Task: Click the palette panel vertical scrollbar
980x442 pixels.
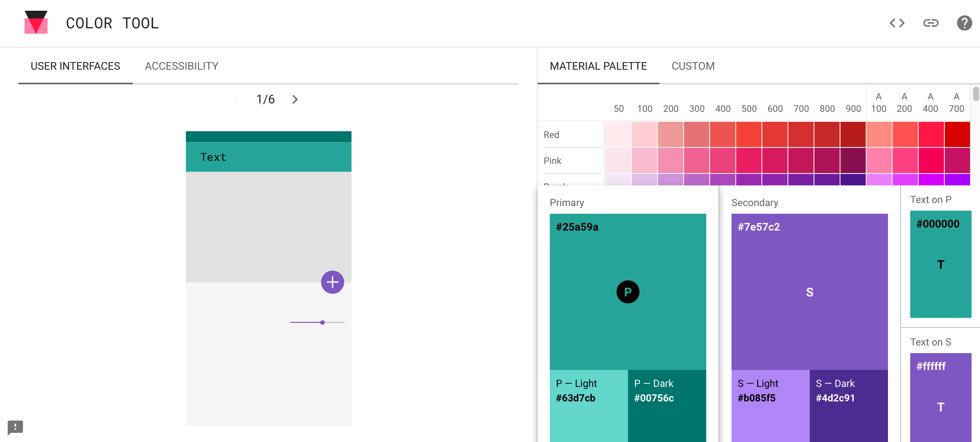Action: point(976,94)
